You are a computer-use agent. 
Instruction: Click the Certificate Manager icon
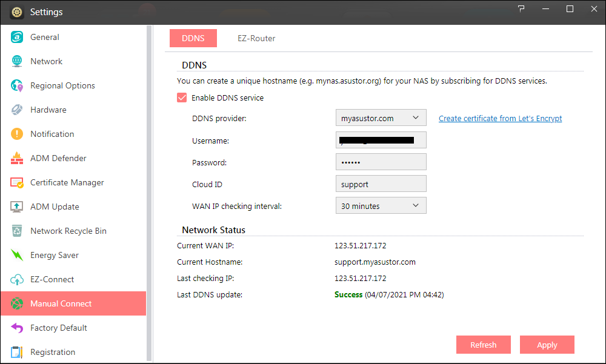(16, 182)
